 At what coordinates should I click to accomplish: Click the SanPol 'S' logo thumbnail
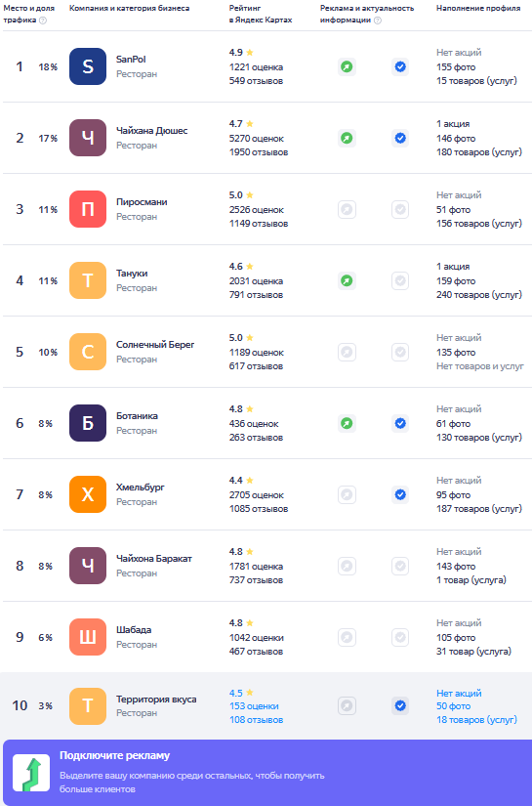(88, 66)
